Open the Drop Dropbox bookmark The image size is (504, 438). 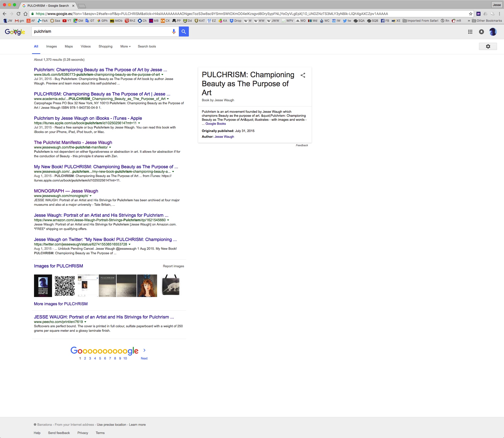[235, 21]
